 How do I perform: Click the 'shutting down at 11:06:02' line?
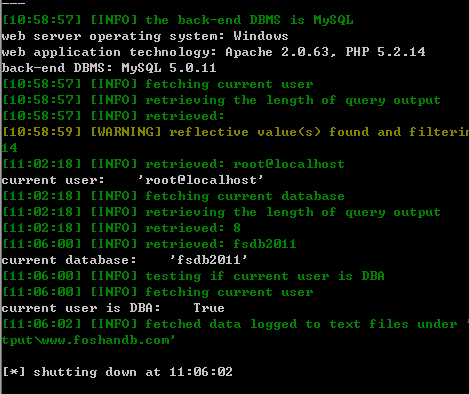tap(117, 372)
